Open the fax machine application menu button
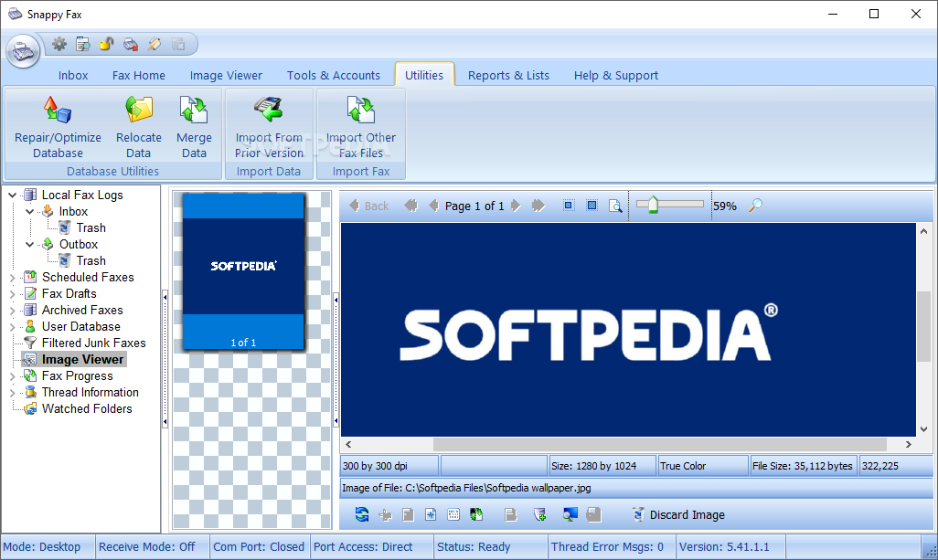938x560 pixels. tap(23, 51)
